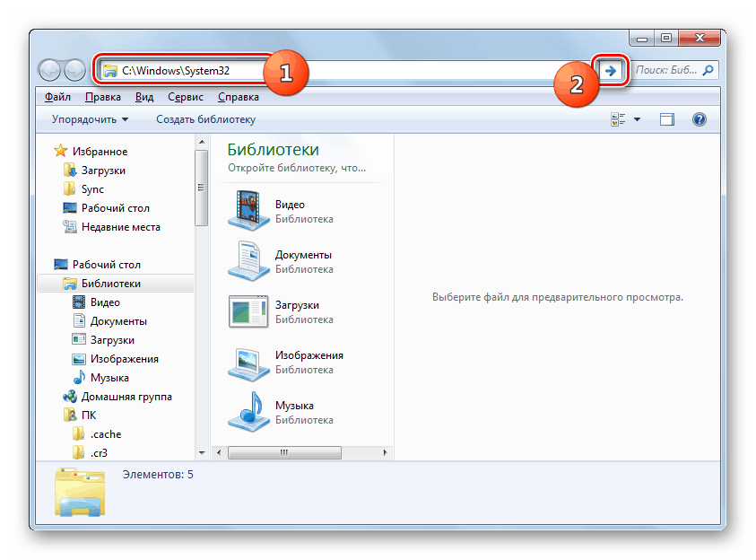Open the help question mark icon
The image size is (756, 560).
click(700, 119)
